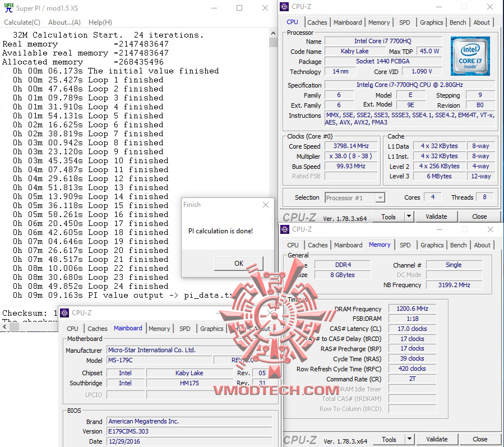
Task: Click the Mainboard CPU-Z window title icon
Action: tap(64, 312)
